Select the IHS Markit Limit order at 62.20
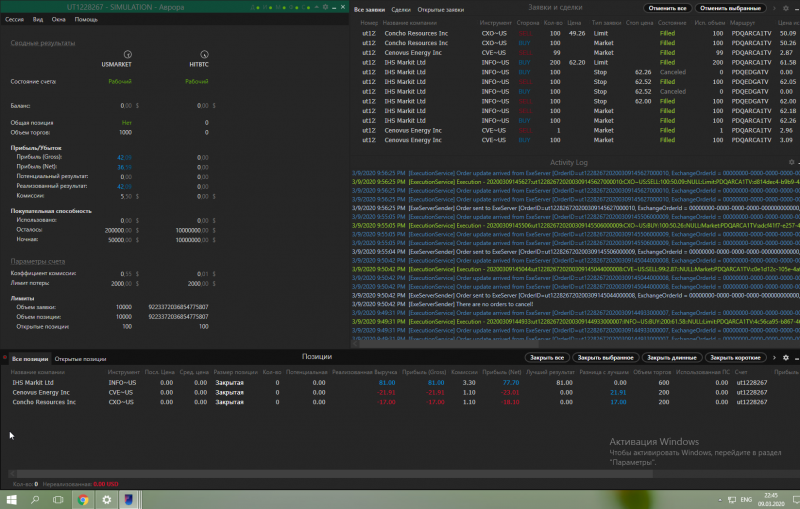Screen dimensions: 800x509 pyautogui.click(x=577, y=62)
